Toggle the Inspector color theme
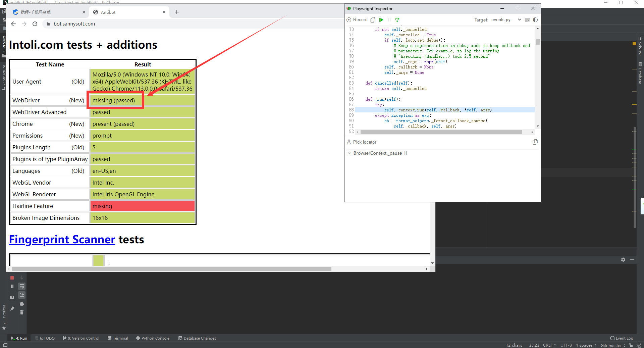 [x=535, y=20]
